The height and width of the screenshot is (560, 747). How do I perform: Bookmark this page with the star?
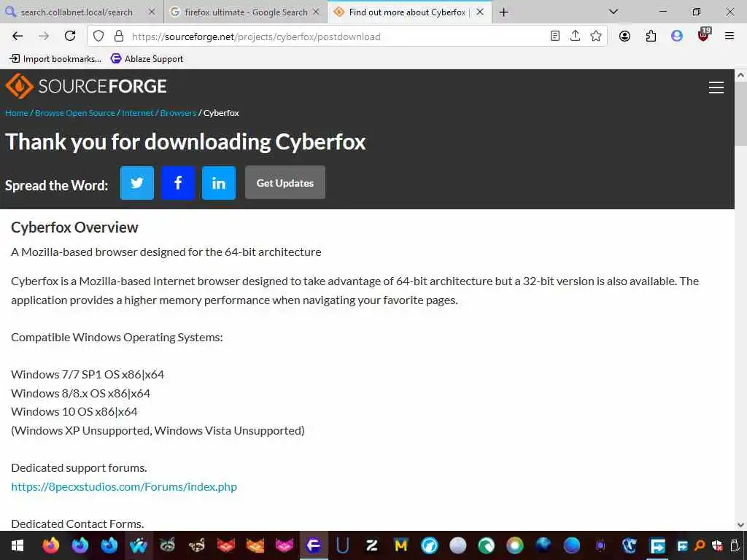(x=595, y=36)
